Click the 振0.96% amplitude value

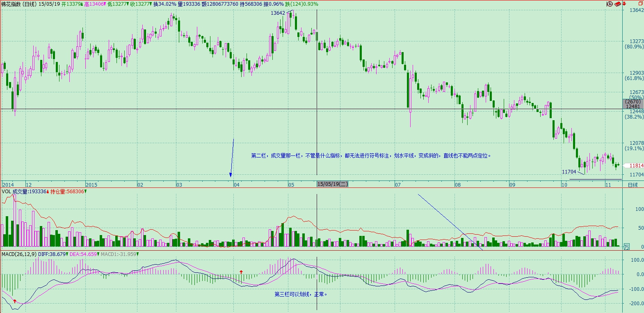273,4
